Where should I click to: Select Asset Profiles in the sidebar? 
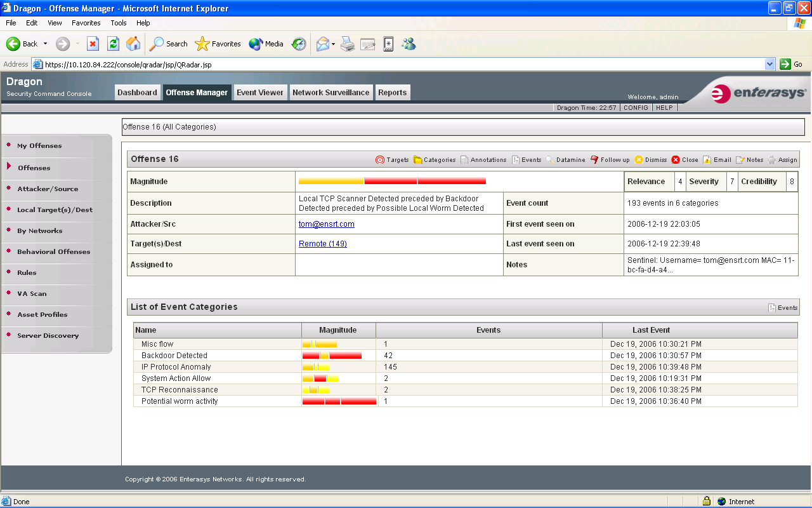coord(43,315)
